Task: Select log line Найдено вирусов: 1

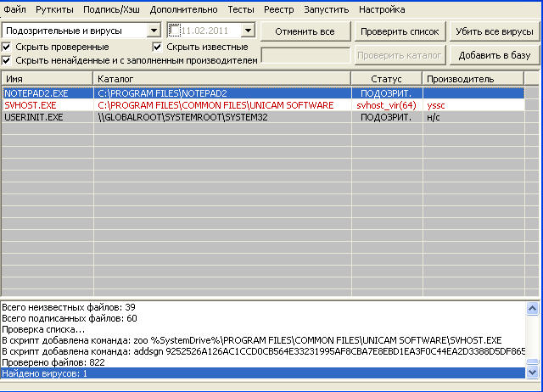Action: coord(263,373)
